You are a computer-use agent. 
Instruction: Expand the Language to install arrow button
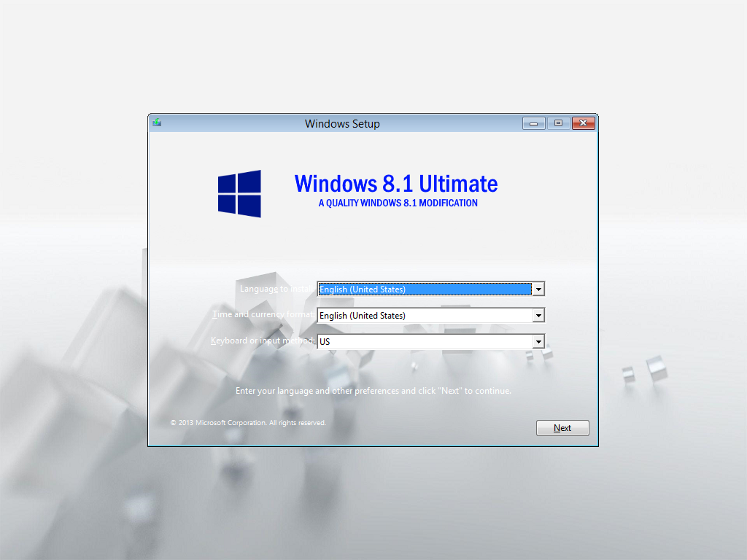(538, 289)
